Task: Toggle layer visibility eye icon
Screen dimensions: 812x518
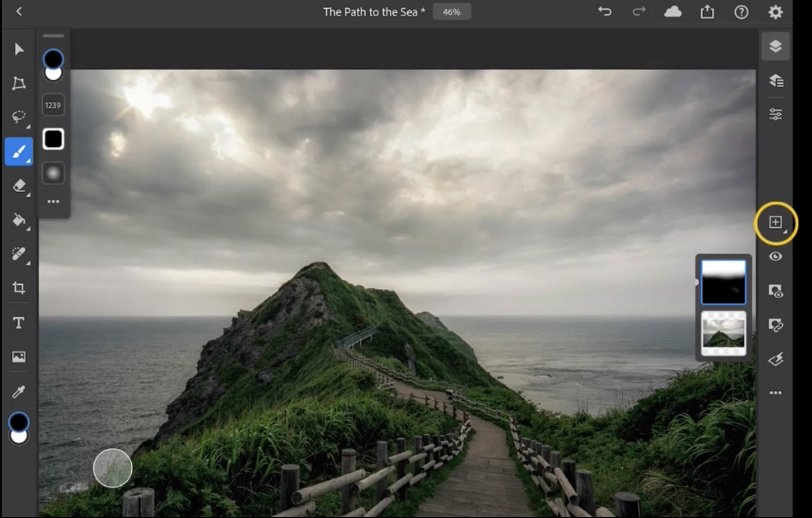Action: pyautogui.click(x=776, y=256)
